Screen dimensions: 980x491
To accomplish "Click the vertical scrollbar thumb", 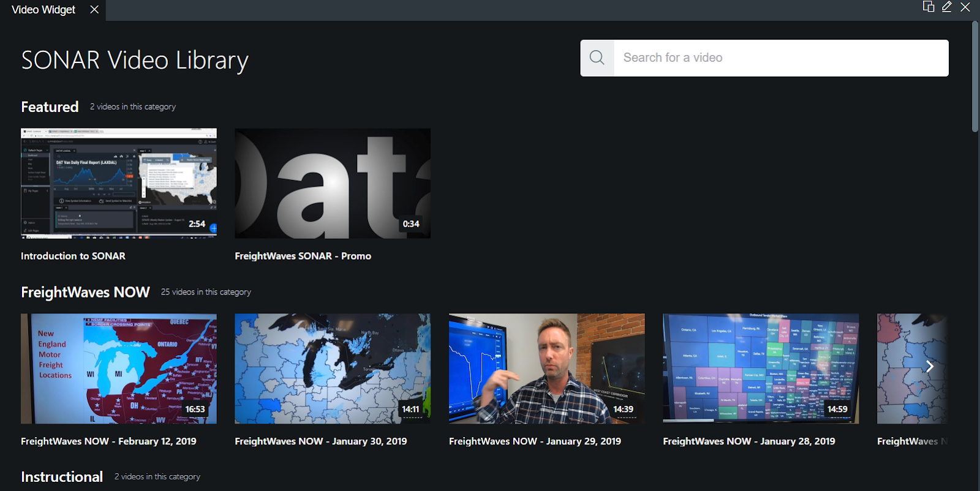I will point(975,77).
